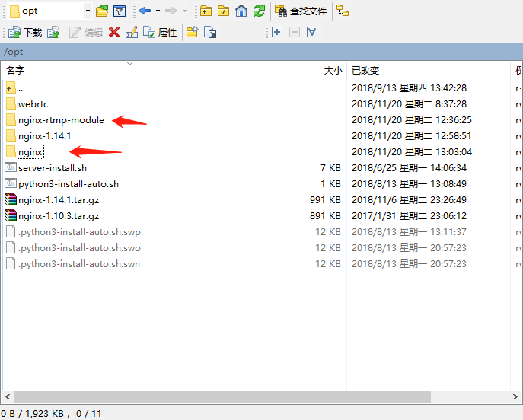Screen dimensions: 523x420
Task: Click the 991 KB size cell
Action: click(x=325, y=200)
